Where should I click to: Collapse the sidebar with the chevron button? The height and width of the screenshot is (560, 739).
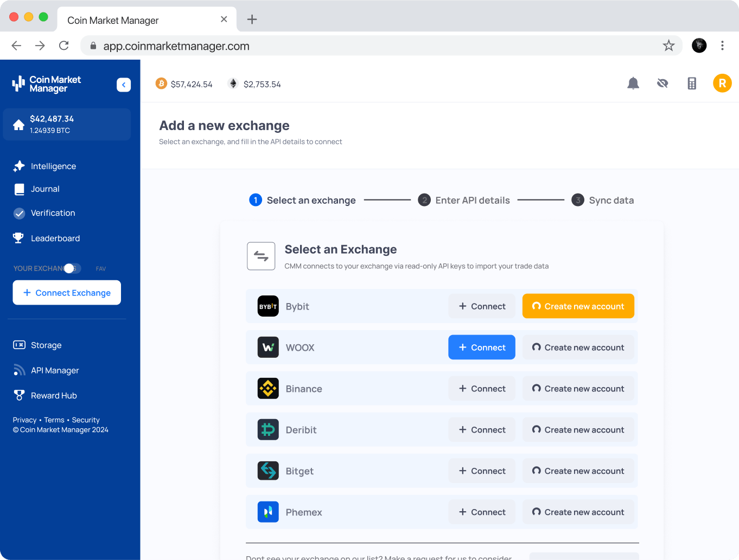124,85
